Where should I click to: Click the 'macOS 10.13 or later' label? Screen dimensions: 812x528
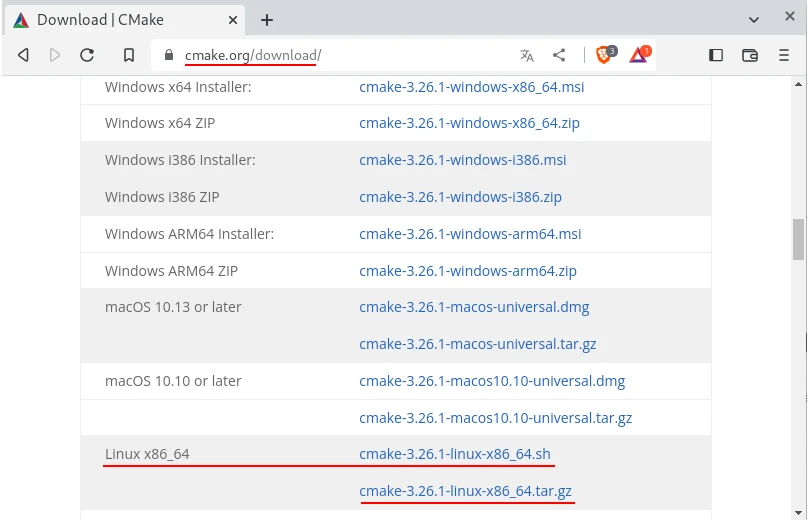[173, 307]
